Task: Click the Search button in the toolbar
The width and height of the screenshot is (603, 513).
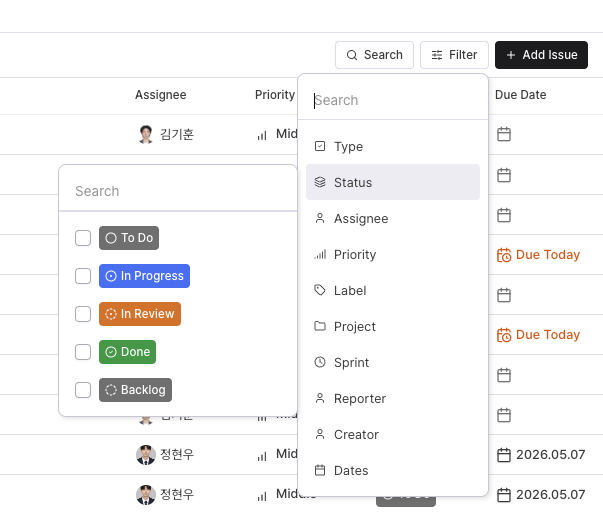Action: [x=374, y=55]
